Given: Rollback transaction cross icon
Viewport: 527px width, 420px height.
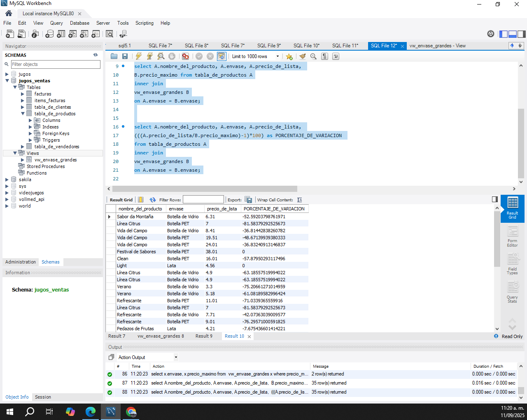Looking at the screenshot, I should [210, 56].
